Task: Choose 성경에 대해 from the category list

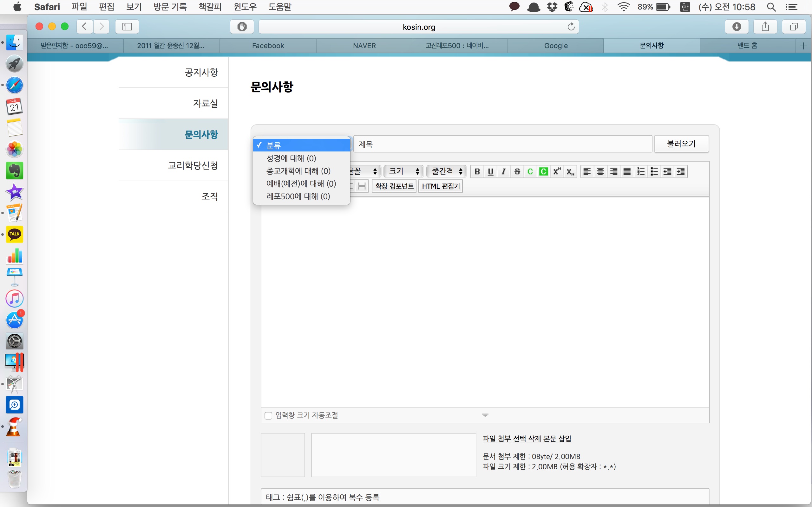Action: (x=291, y=158)
